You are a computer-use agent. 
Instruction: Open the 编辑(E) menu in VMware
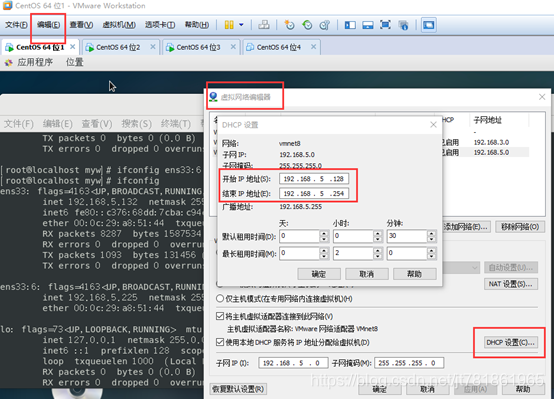point(48,25)
